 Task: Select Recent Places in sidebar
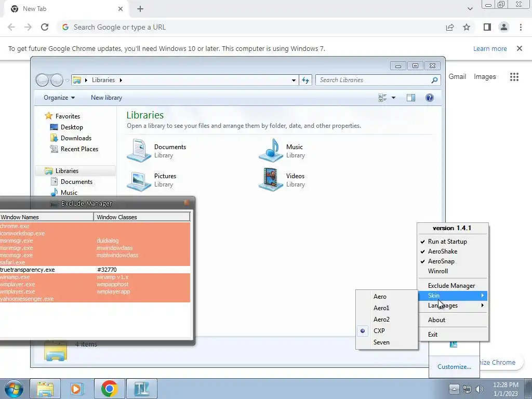[79, 149]
